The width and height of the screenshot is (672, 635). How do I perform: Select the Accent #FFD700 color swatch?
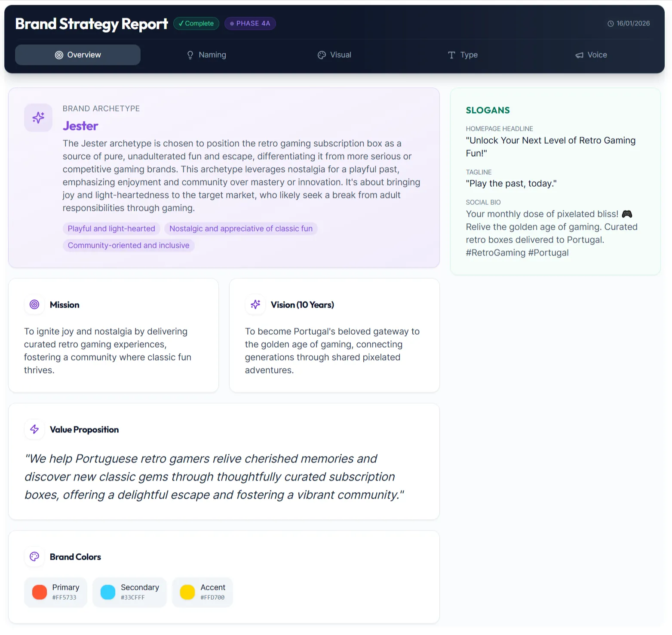[x=202, y=592]
